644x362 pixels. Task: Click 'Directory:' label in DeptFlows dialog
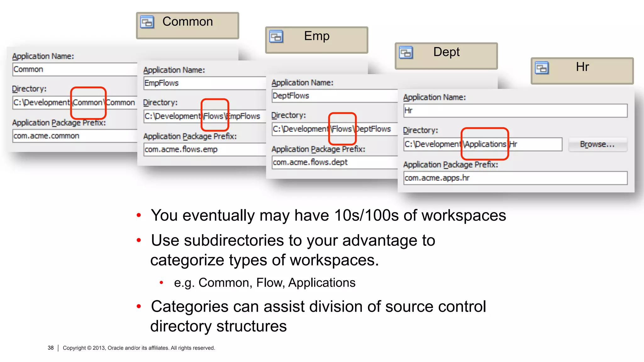[289, 115]
